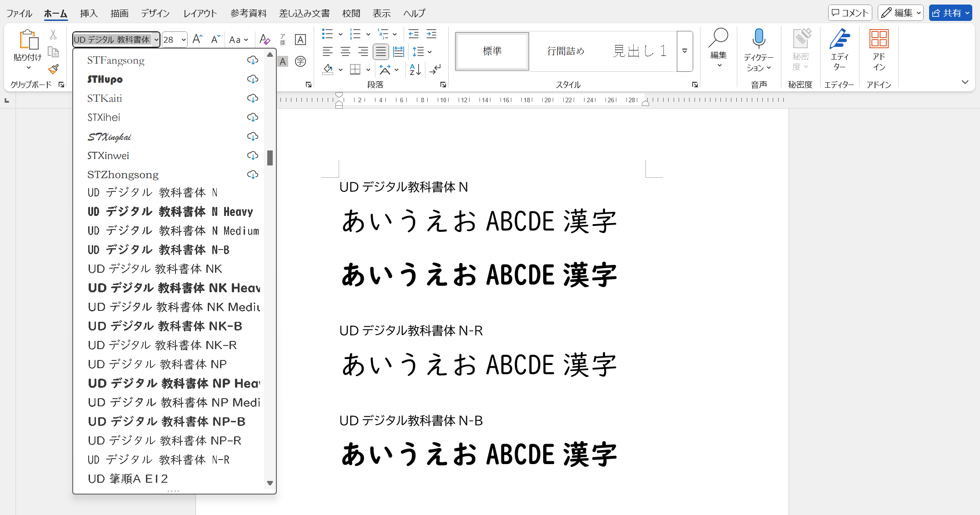Viewport: 980px width, 515px height.
Task: Click font list scrollbar down arrow
Action: coord(270,483)
